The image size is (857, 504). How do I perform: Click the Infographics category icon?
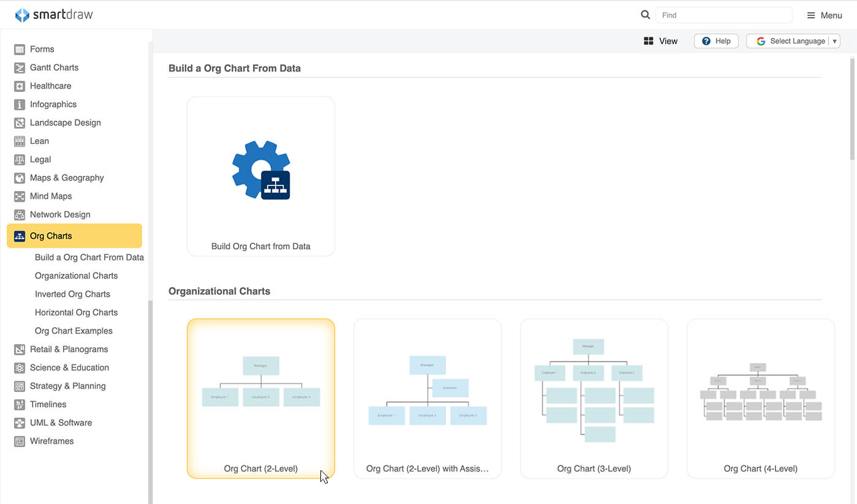20,104
